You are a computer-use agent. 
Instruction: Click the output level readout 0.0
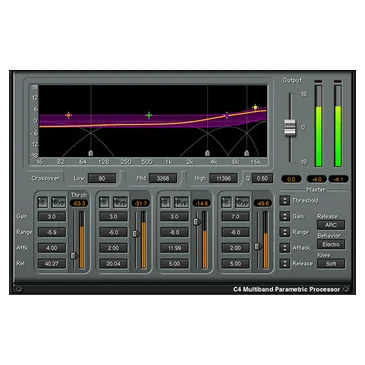(291, 179)
